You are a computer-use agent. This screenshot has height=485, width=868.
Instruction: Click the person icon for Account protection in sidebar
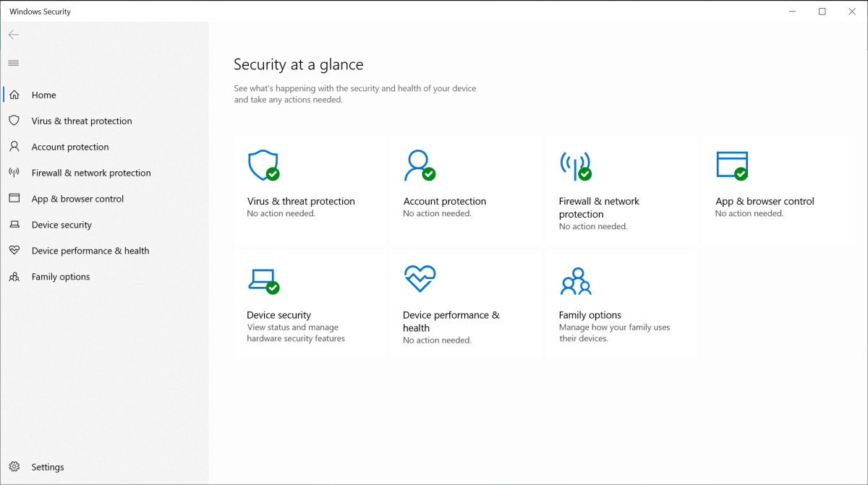(x=14, y=147)
